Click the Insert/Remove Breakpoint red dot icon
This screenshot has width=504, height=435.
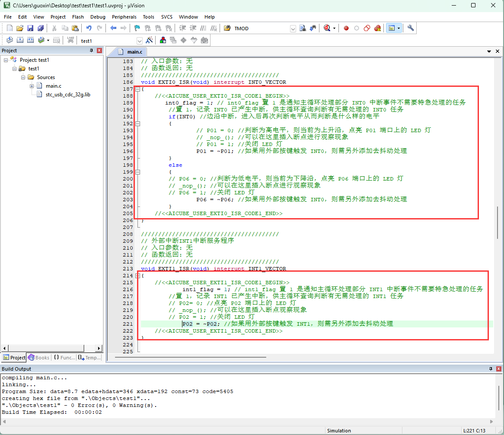click(x=346, y=28)
